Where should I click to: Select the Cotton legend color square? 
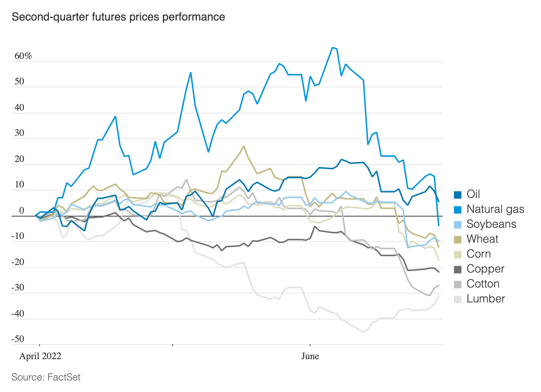458,284
